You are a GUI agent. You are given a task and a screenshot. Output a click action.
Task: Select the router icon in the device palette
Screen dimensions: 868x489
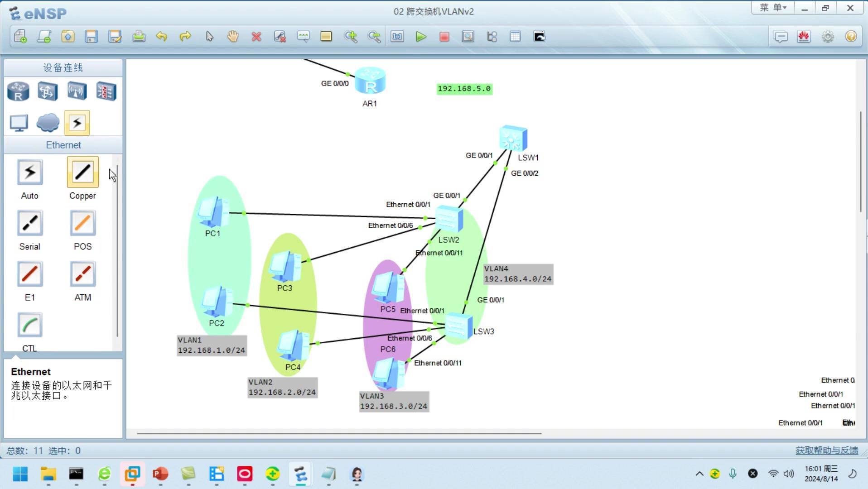coord(18,91)
